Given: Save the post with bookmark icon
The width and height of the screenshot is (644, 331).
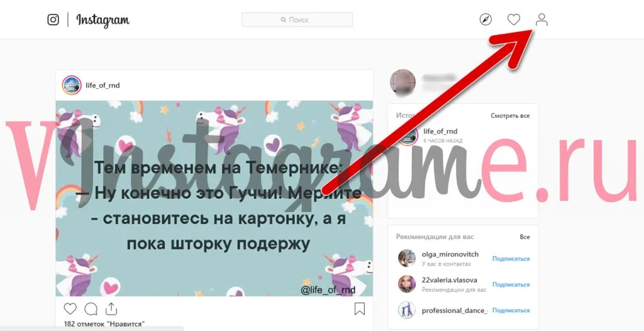Looking at the screenshot, I should coord(359,308).
